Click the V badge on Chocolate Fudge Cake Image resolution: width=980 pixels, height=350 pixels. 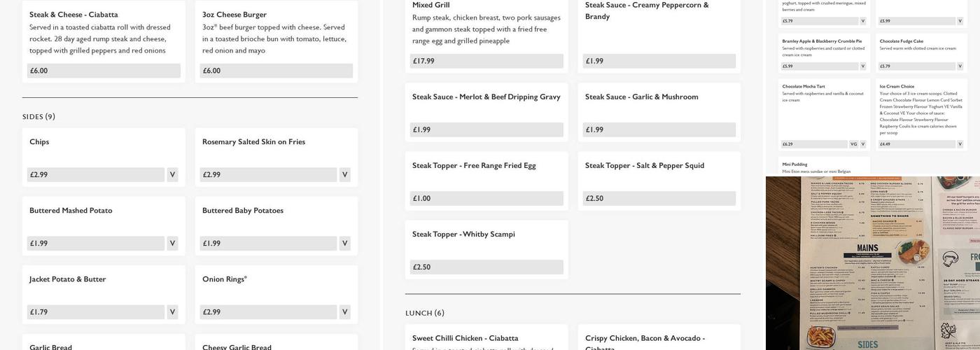click(961, 66)
